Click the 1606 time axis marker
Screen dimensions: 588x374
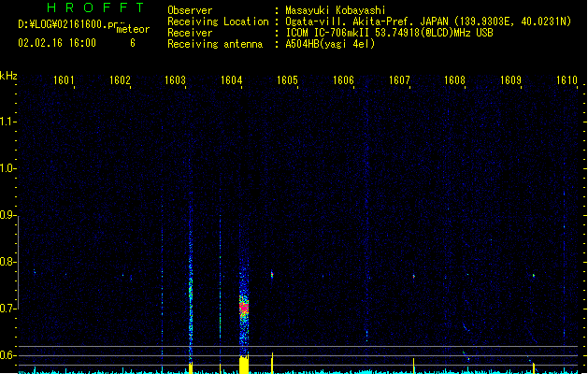point(343,80)
